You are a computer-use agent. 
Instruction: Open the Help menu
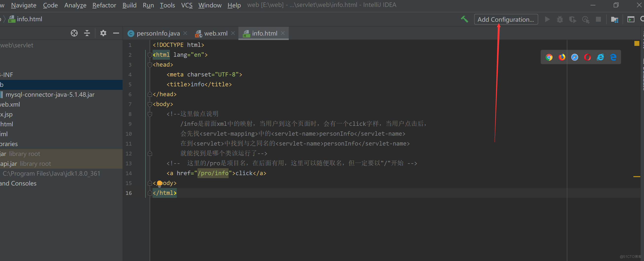[x=234, y=5]
